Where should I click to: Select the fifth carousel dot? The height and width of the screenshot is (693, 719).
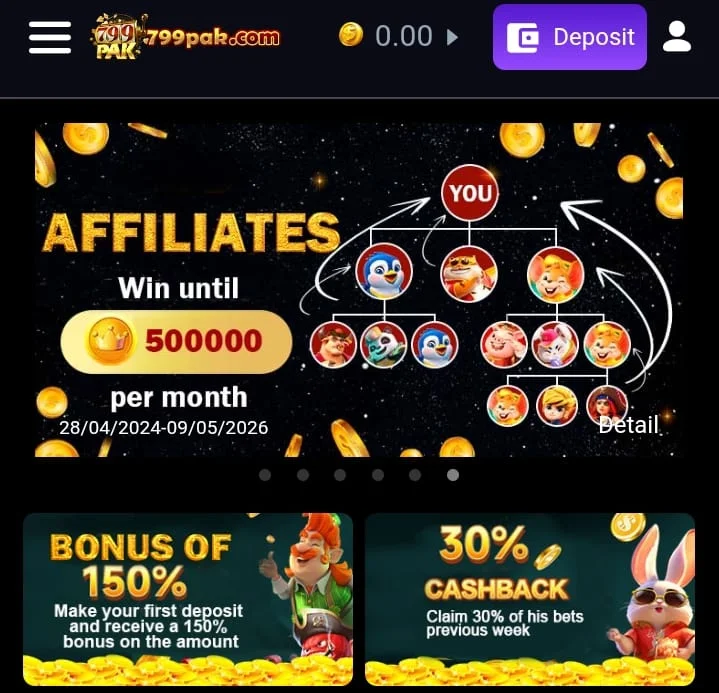pyautogui.click(x=415, y=475)
